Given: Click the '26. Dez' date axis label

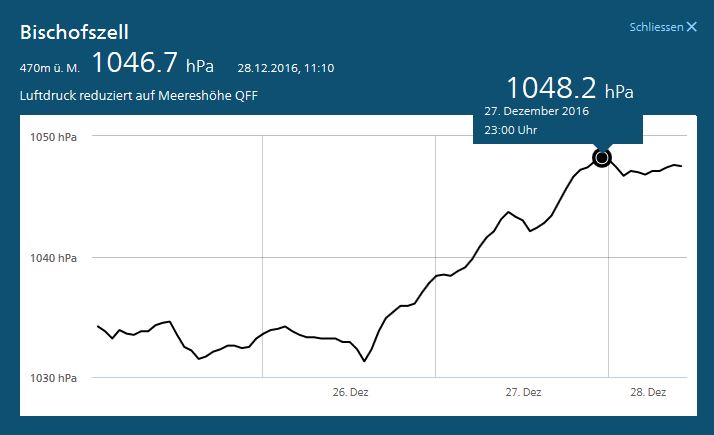Looking at the screenshot, I should (x=350, y=393).
